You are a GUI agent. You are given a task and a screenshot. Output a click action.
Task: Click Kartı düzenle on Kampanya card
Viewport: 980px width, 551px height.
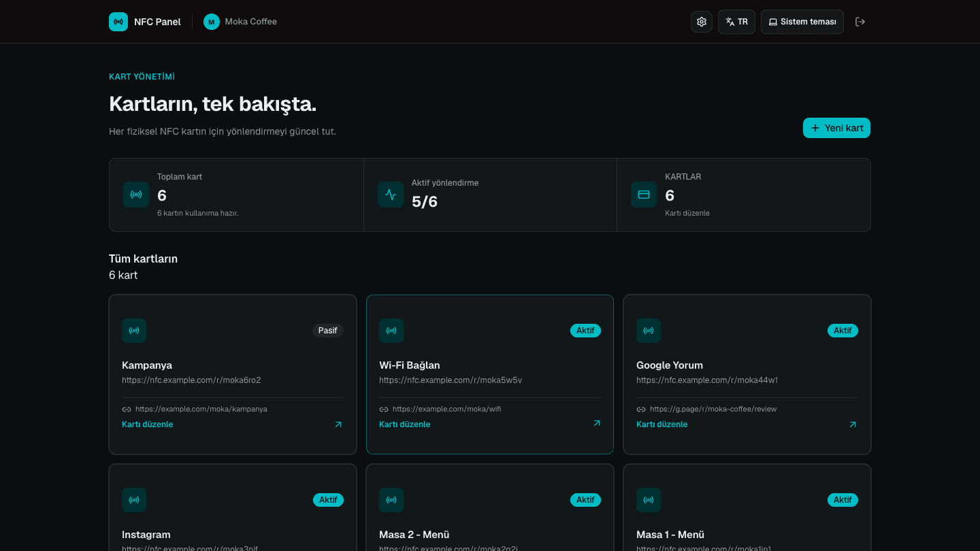pyautogui.click(x=148, y=424)
